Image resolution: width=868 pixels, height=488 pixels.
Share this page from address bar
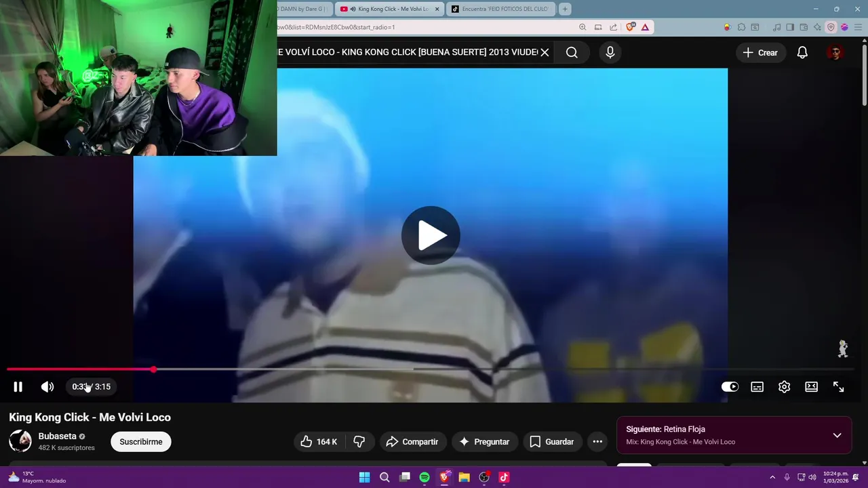613,27
